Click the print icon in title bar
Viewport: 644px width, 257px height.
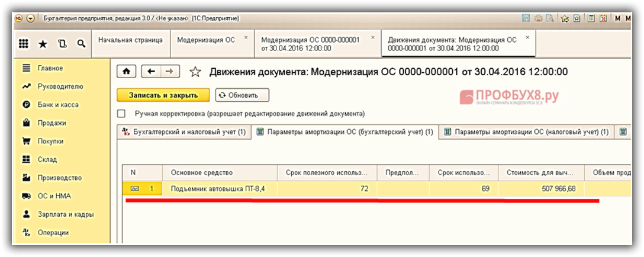(538, 18)
